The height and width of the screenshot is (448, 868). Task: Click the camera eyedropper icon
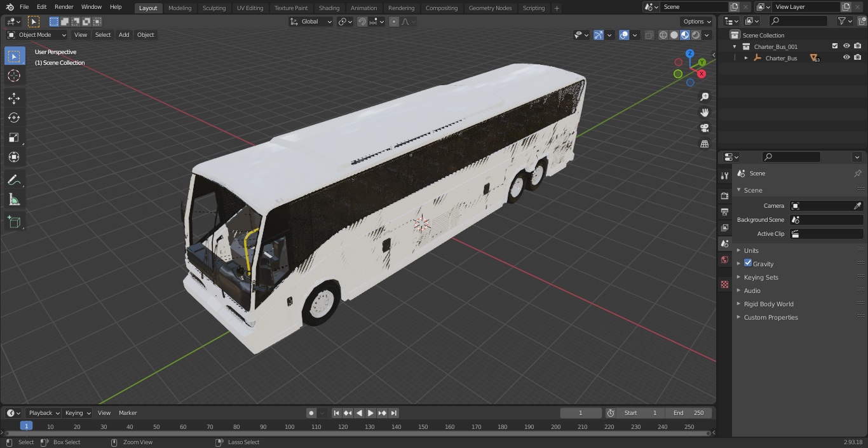[857, 206]
